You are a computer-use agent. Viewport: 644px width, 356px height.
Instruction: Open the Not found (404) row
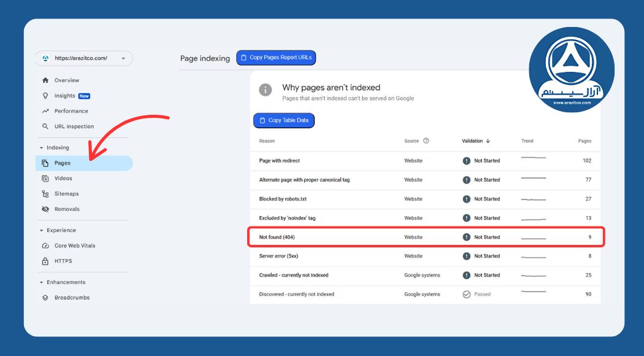(426, 237)
